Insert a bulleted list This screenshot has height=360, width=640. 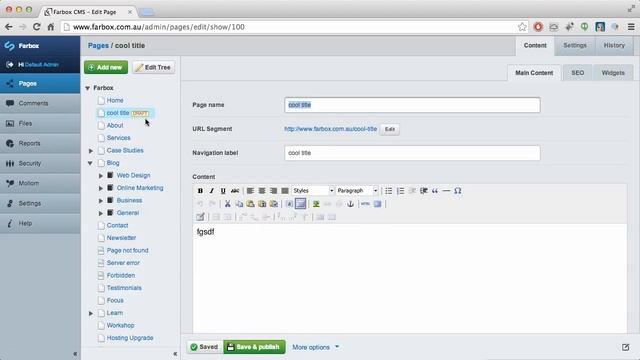(x=389, y=191)
